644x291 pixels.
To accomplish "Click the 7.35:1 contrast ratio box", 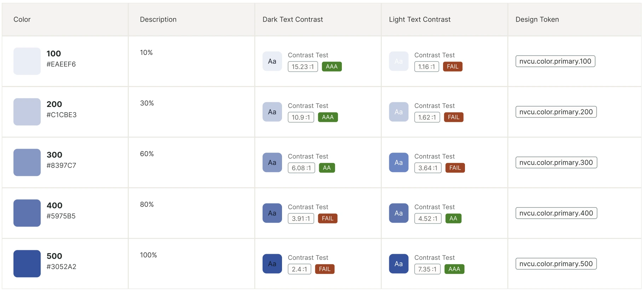I will click(427, 269).
